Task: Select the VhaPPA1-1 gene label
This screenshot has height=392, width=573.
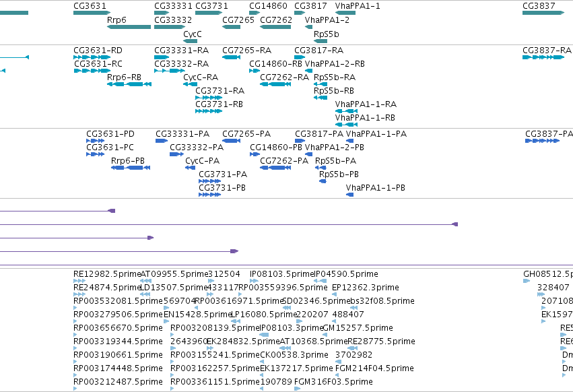Action: tap(358, 6)
